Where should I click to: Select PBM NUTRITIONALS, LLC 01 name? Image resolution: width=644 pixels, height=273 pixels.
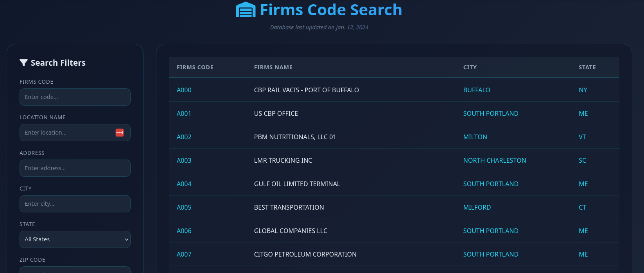pos(295,137)
